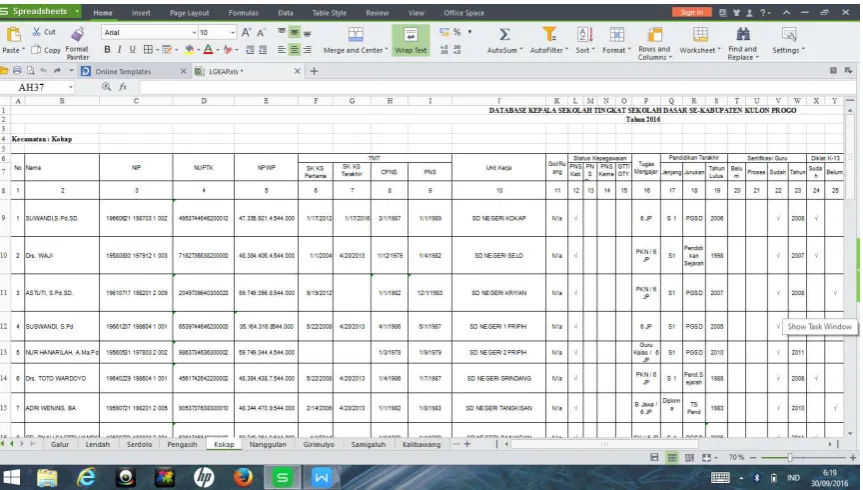The width and height of the screenshot is (863, 490).
Task: Switch to the Online Templates document tab
Action: [123, 71]
